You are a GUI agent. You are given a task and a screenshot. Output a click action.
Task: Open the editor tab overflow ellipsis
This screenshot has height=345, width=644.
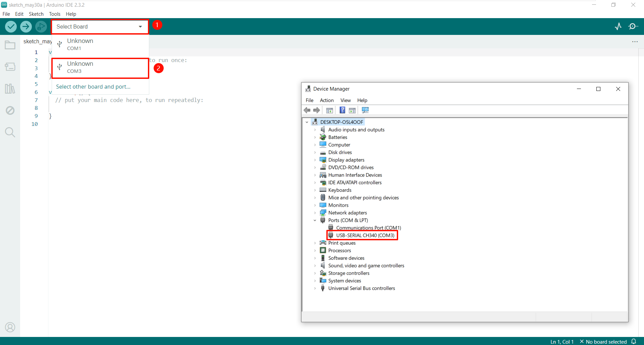(635, 42)
